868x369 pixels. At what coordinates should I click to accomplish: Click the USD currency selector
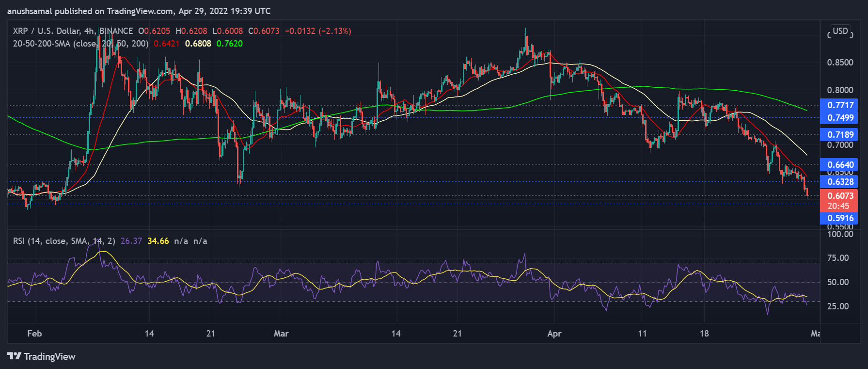click(840, 32)
